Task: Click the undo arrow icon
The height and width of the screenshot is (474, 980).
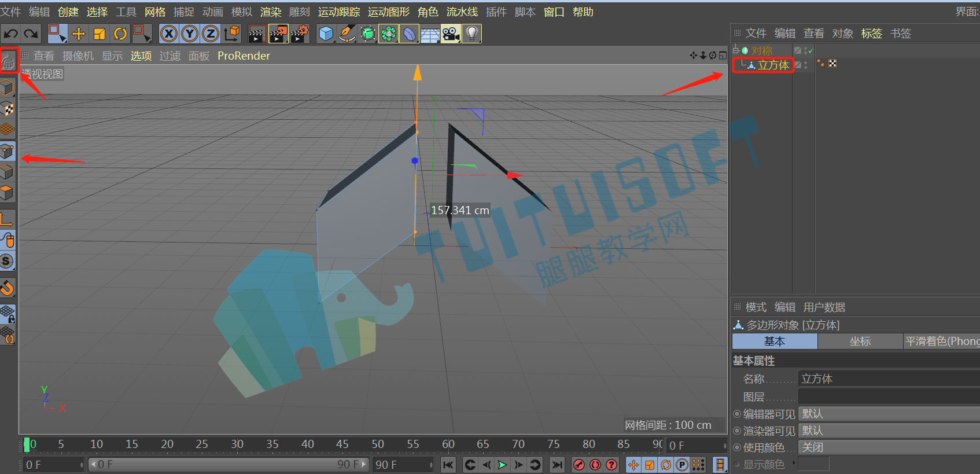Action: click(x=11, y=34)
